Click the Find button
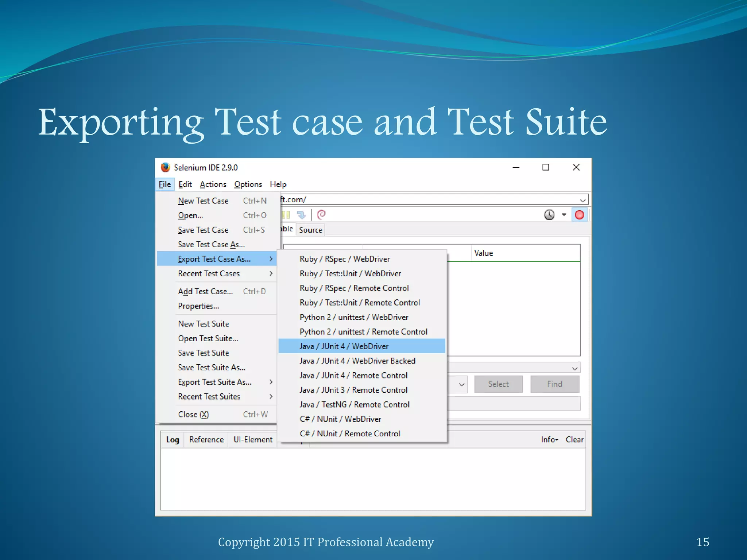 click(x=554, y=384)
